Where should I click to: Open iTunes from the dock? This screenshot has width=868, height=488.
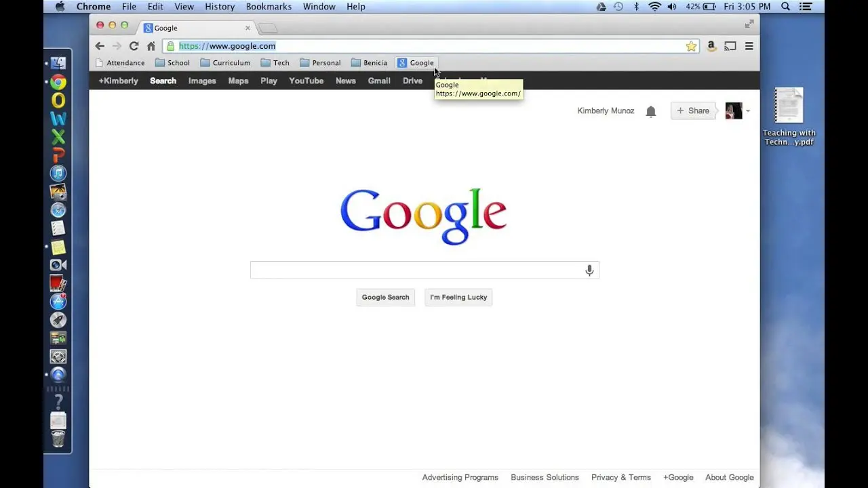[x=58, y=172]
